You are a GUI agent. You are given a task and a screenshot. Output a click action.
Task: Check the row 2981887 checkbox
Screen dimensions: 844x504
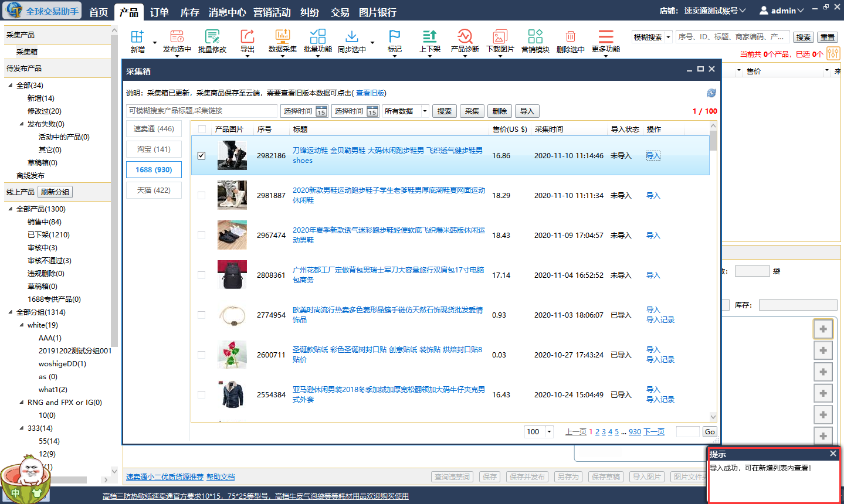point(201,195)
